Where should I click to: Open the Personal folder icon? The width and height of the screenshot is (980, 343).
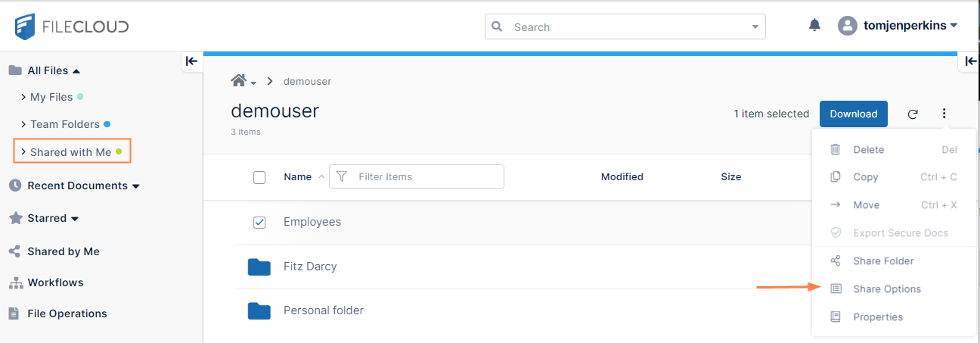click(x=259, y=310)
